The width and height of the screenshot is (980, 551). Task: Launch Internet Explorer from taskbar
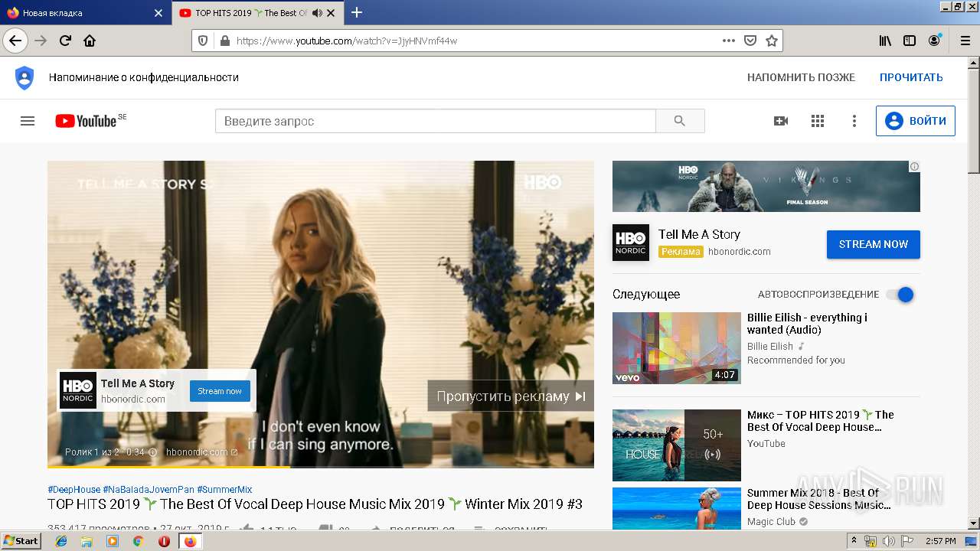point(61,541)
